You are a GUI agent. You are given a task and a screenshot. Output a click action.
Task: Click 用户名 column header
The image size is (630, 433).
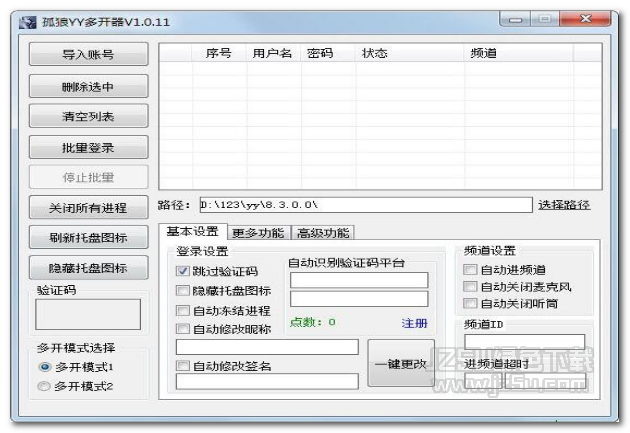[273, 53]
